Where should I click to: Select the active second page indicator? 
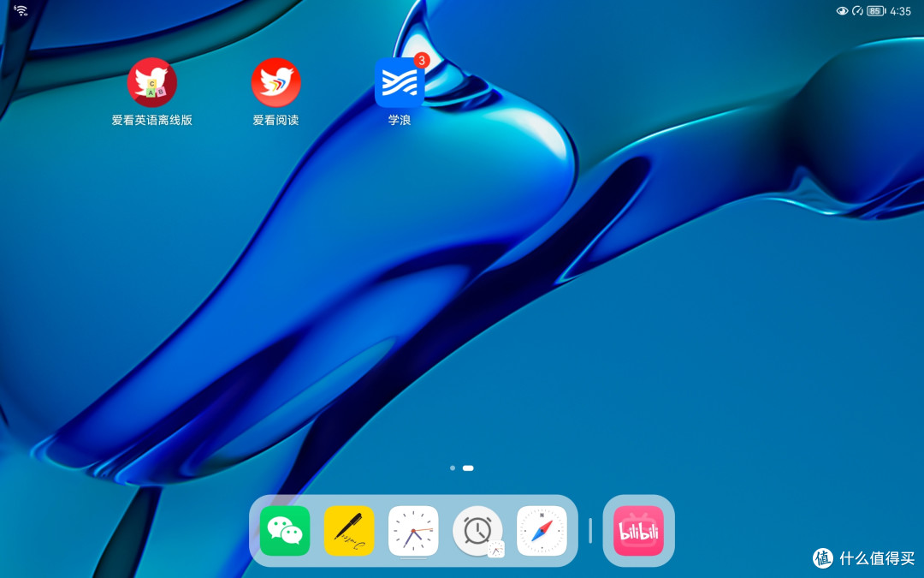tap(468, 468)
